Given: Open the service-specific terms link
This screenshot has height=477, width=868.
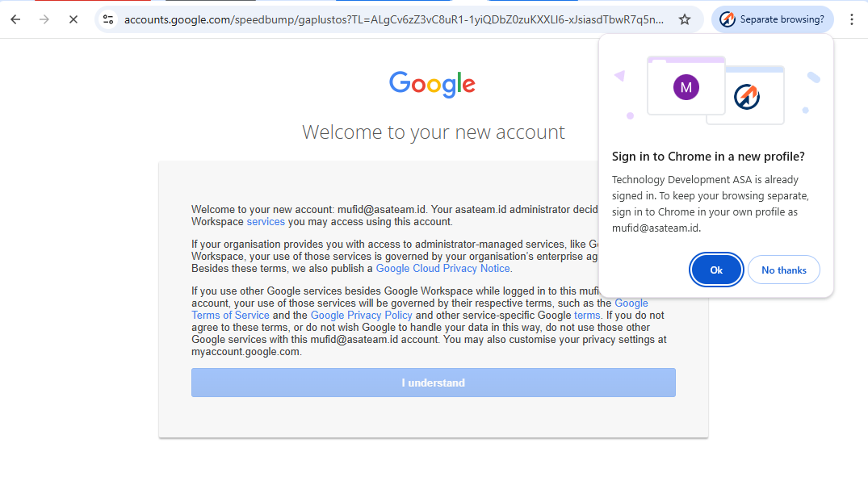Looking at the screenshot, I should [x=587, y=316].
